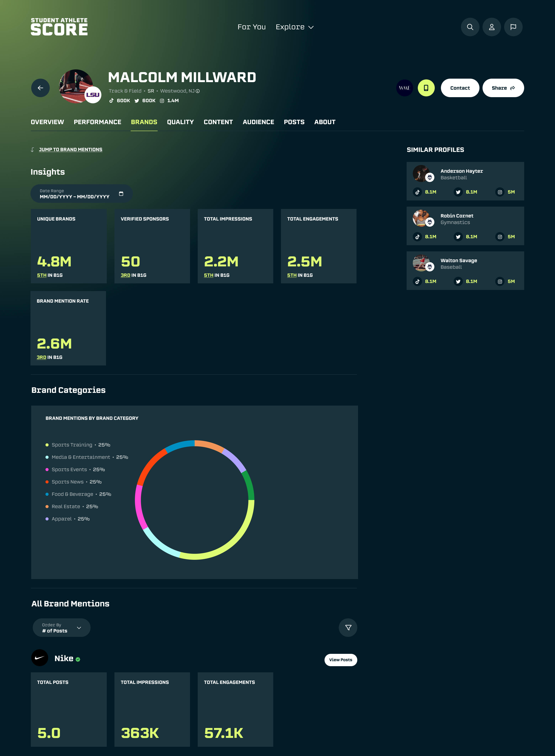Expand the Explore dropdown menu

pos(295,27)
